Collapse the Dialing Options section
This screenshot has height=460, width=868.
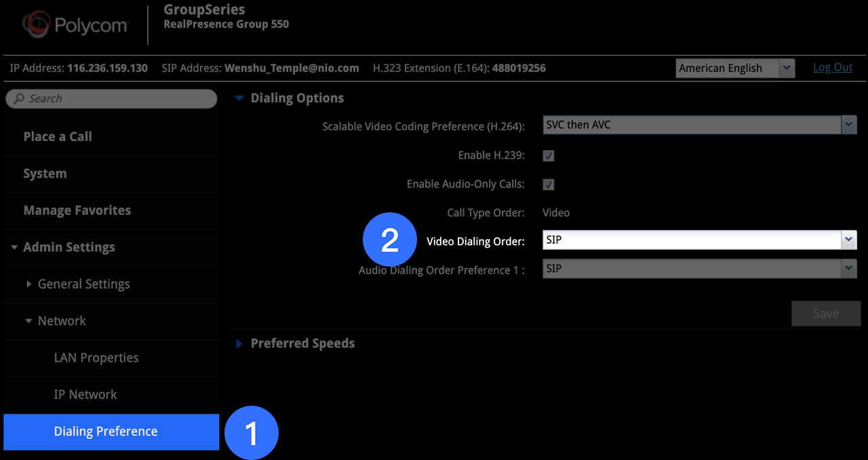[239, 98]
